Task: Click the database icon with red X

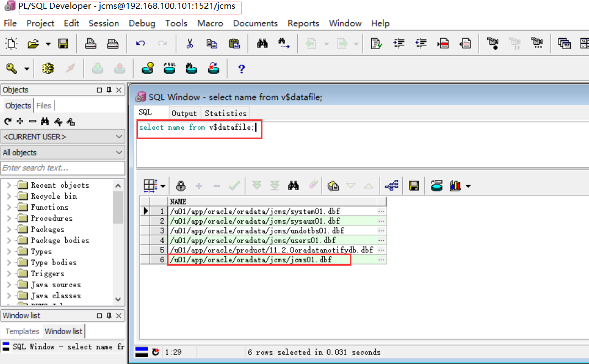Action: coord(213,68)
